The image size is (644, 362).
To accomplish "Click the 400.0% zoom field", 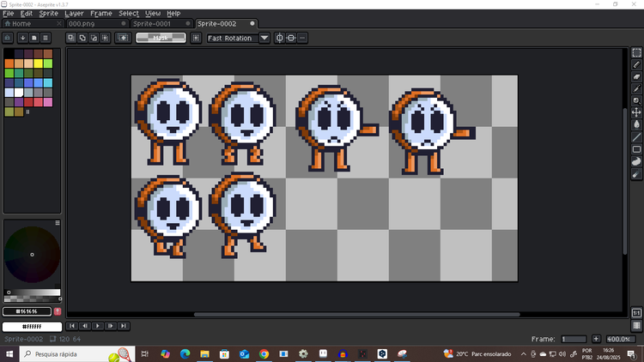I will [x=621, y=339].
